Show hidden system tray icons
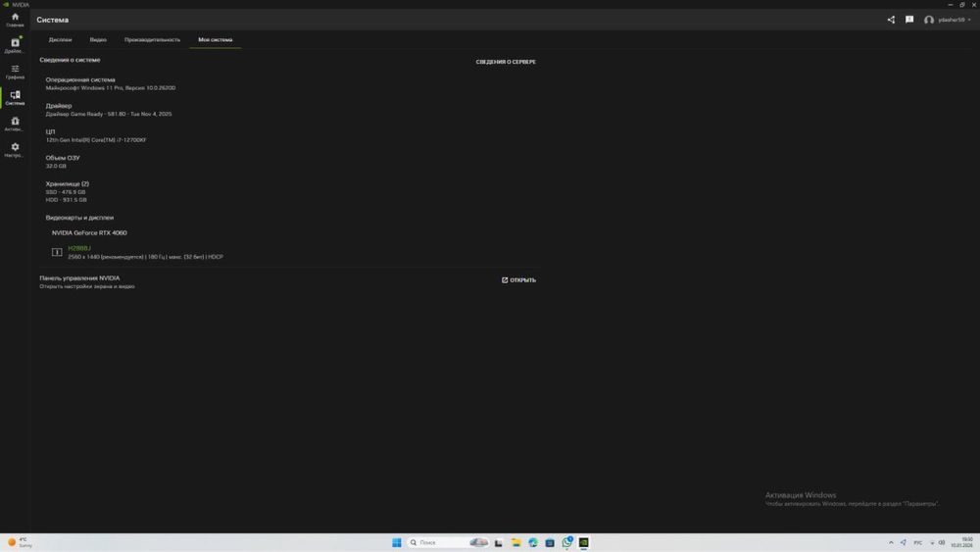Image resolution: width=980 pixels, height=552 pixels. pos(891,542)
